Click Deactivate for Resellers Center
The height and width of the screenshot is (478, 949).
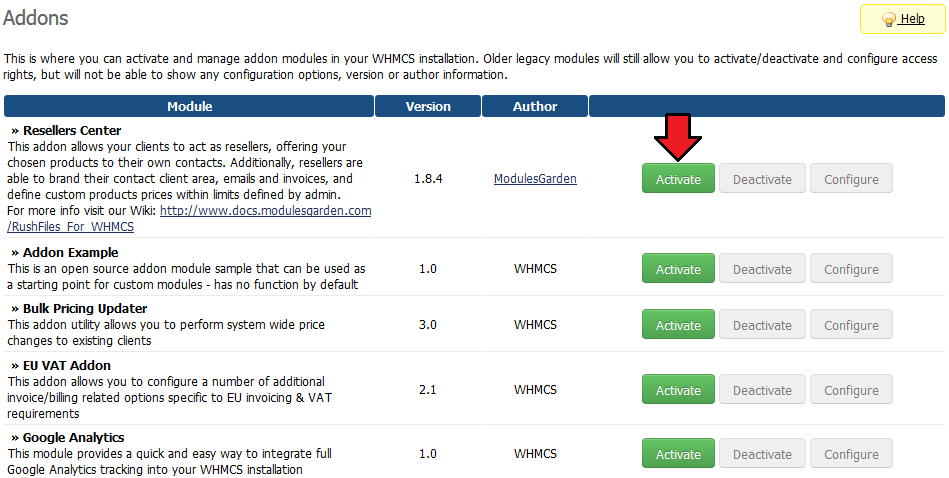coord(762,178)
